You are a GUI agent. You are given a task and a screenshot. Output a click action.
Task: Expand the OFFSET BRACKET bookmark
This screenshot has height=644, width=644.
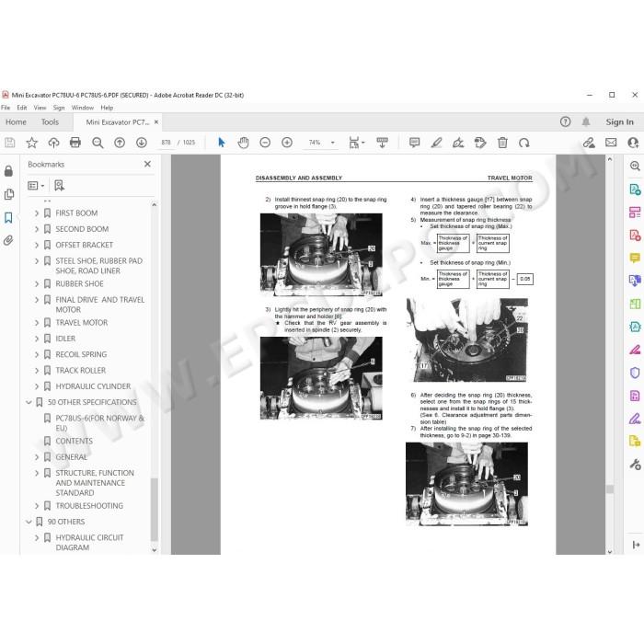coord(37,246)
